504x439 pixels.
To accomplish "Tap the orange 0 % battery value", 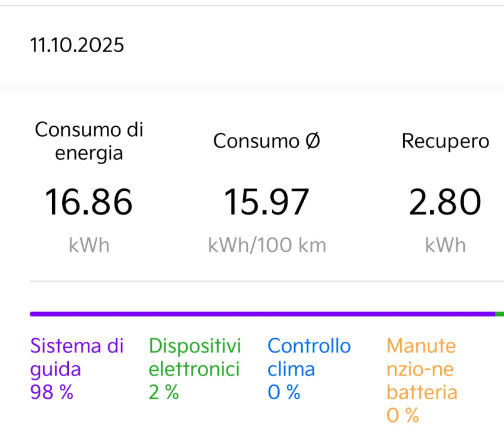I will coord(403,415).
